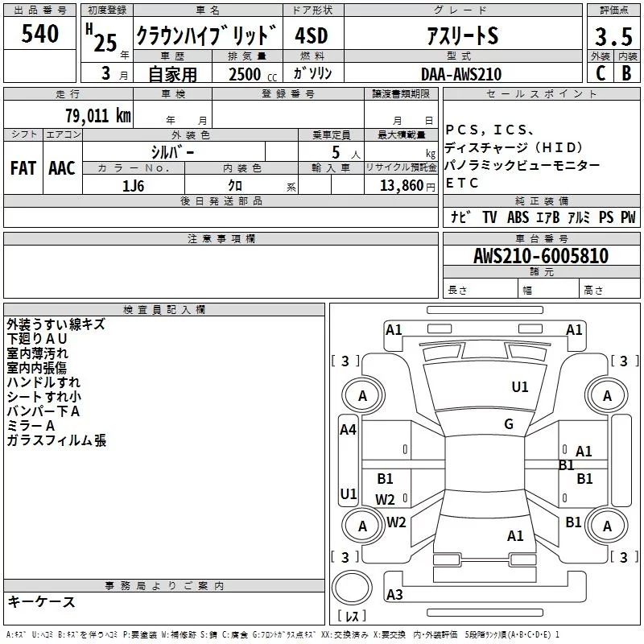Click inspector note バンパー下A
The width and height of the screenshot is (644, 644).
tap(43, 411)
